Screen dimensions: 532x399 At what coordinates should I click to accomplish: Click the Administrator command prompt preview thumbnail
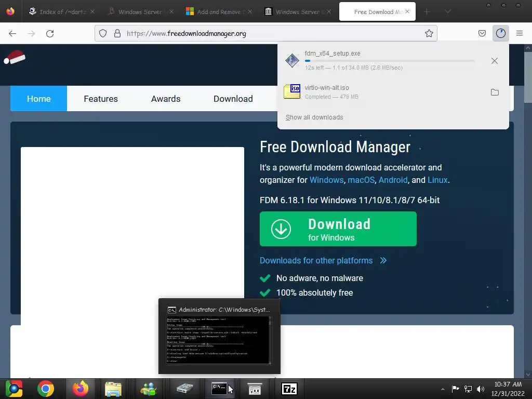pyautogui.click(x=219, y=340)
